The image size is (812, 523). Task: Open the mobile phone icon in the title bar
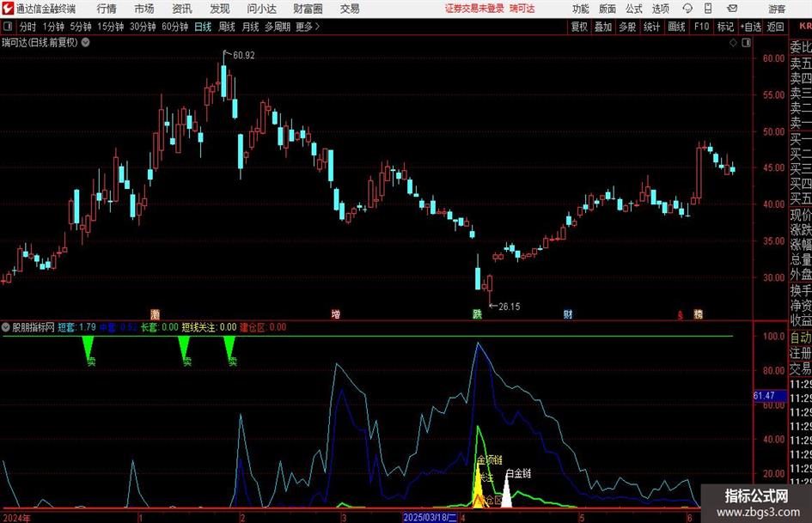[708, 9]
